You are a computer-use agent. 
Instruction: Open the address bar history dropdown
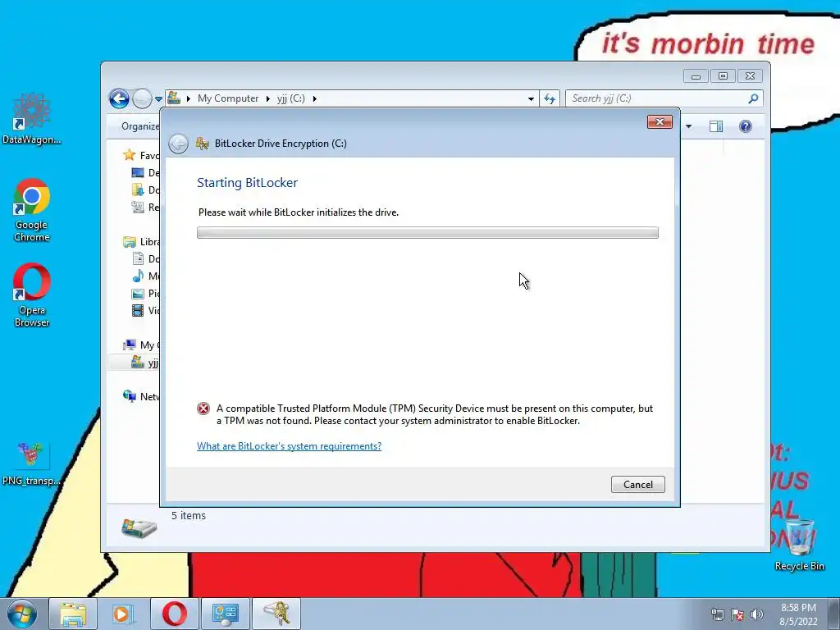coord(531,98)
